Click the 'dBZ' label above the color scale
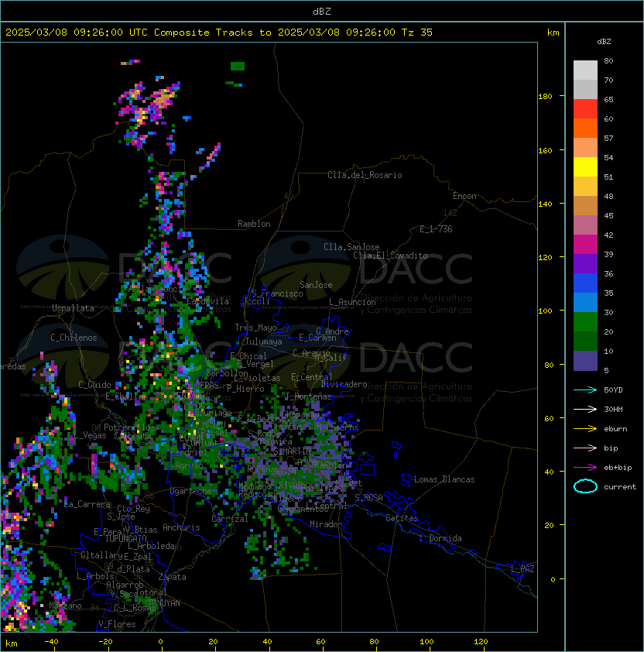This screenshot has height=652, width=644. pyautogui.click(x=604, y=42)
